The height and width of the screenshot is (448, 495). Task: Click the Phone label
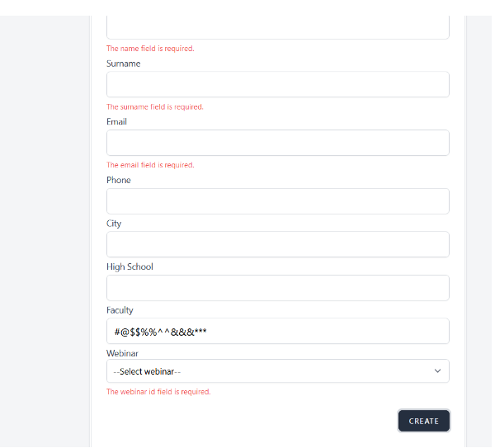pyautogui.click(x=119, y=180)
